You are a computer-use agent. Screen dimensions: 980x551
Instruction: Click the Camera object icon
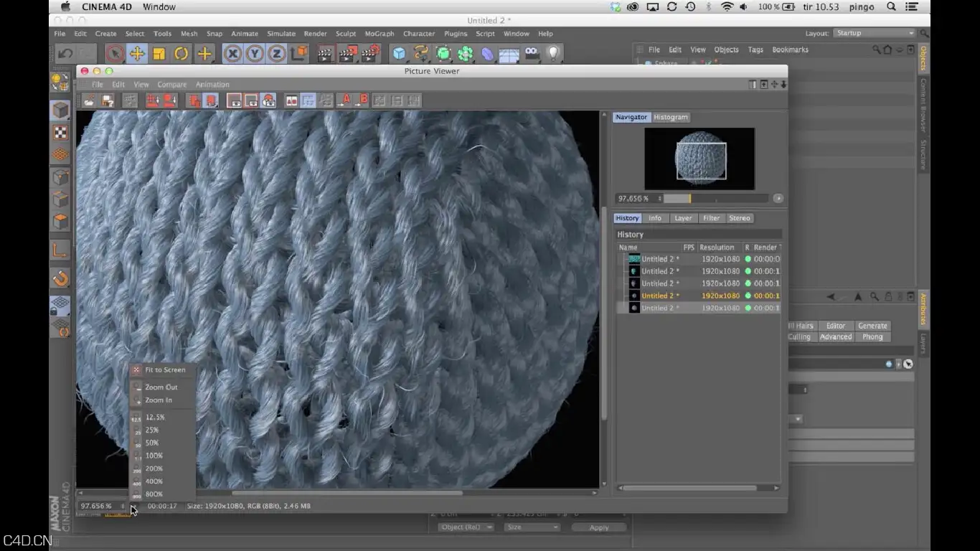pos(532,54)
